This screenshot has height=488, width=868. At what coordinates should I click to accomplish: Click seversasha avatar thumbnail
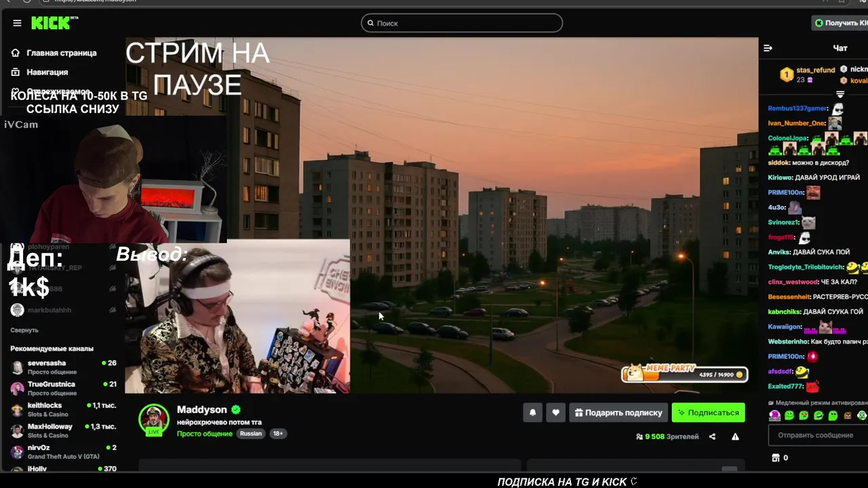[17, 367]
